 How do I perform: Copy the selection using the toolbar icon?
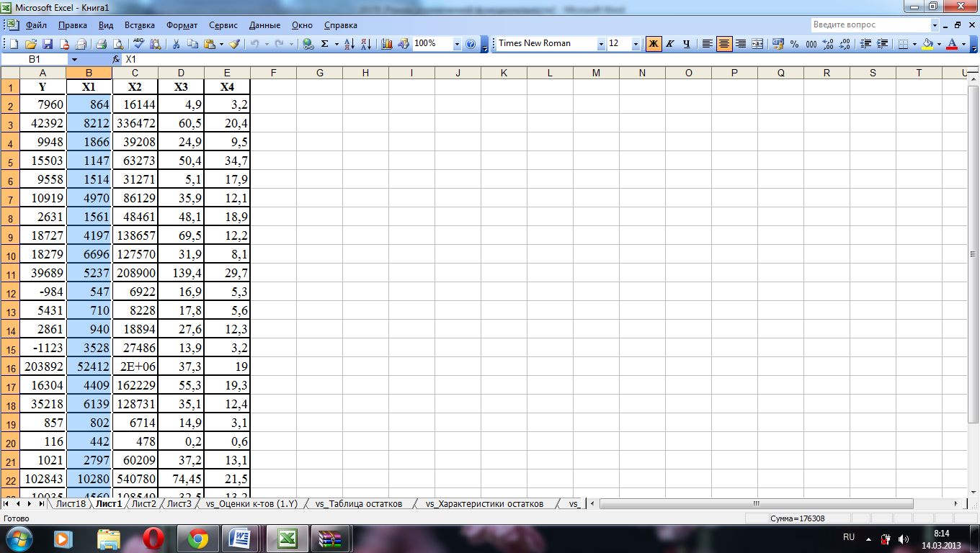(x=192, y=44)
